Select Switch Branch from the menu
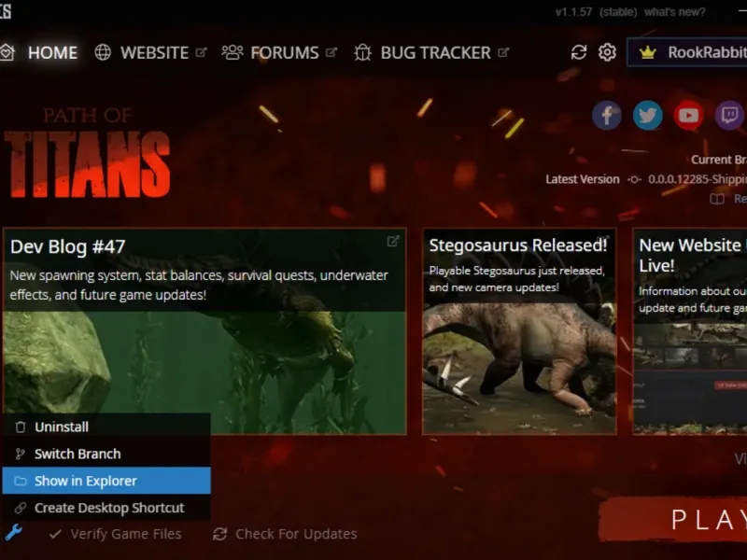Image resolution: width=747 pixels, height=560 pixels. point(106,454)
